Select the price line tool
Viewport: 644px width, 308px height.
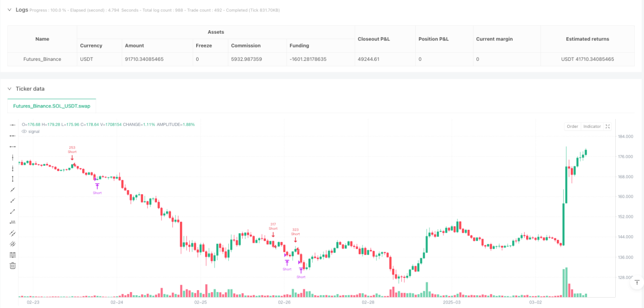[13, 222]
